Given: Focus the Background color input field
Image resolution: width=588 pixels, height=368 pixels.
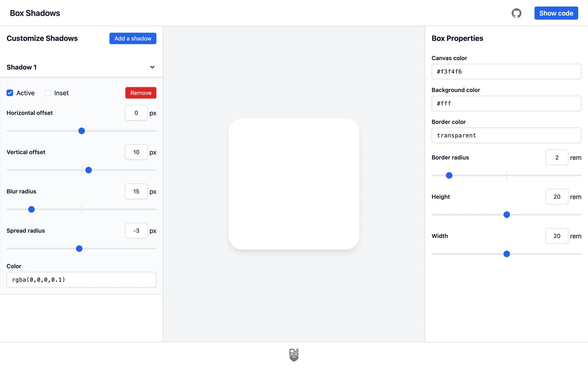Looking at the screenshot, I should 506,103.
